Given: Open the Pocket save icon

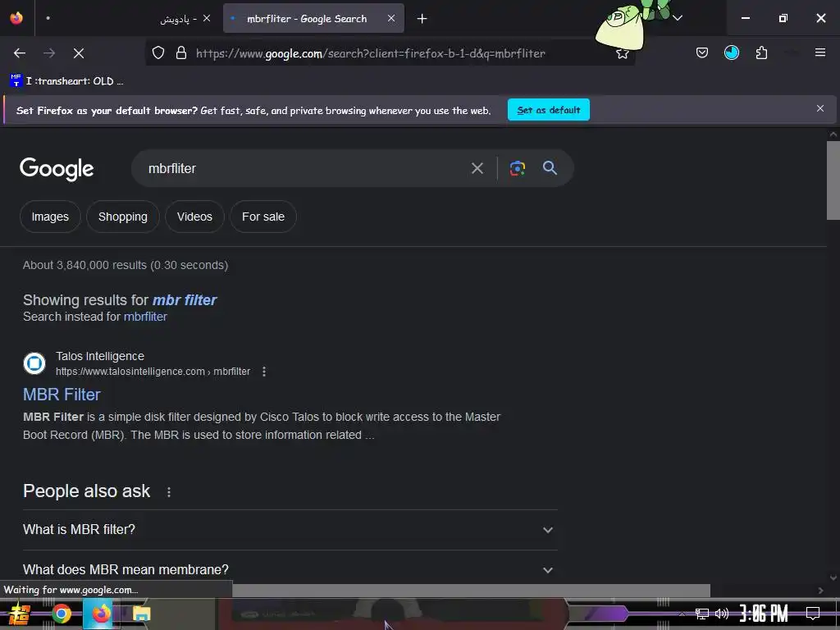Looking at the screenshot, I should coord(702,52).
